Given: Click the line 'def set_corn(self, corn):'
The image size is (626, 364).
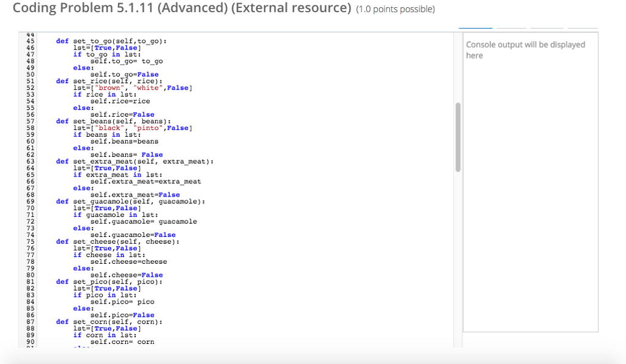Looking at the screenshot, I should pyautogui.click(x=109, y=322).
